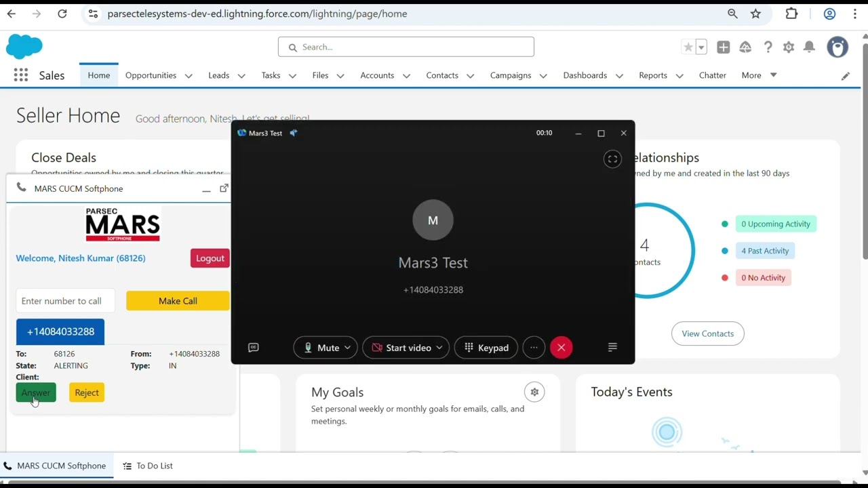Expand the Tasks tab dropdown
The height and width of the screenshot is (488, 868).
292,76
